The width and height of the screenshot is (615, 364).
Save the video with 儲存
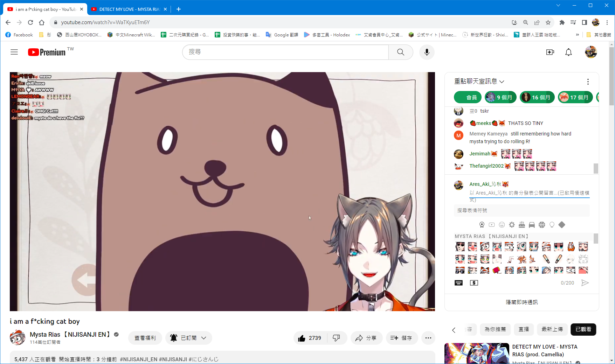(x=402, y=338)
